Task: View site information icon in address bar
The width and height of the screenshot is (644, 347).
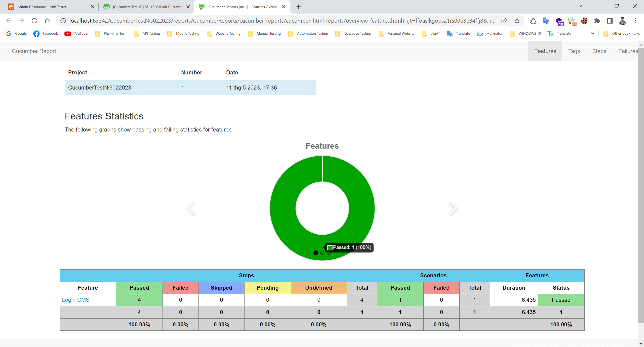Action: point(63,21)
